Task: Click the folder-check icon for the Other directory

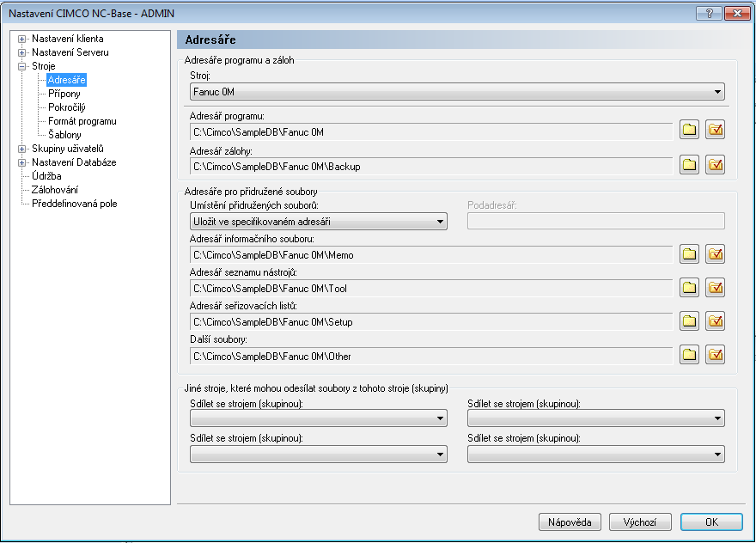Action: (x=716, y=355)
